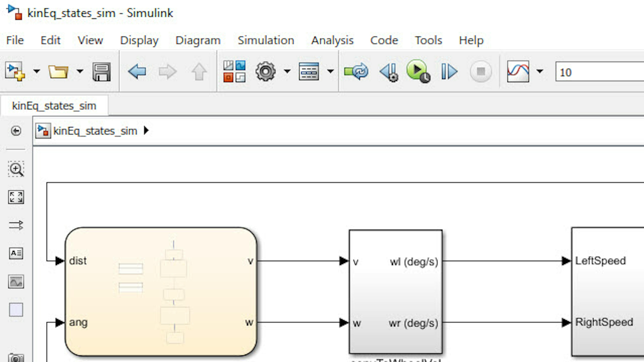Expand the Open folder dropdown arrow
The height and width of the screenshot is (362, 644).
[x=80, y=71]
